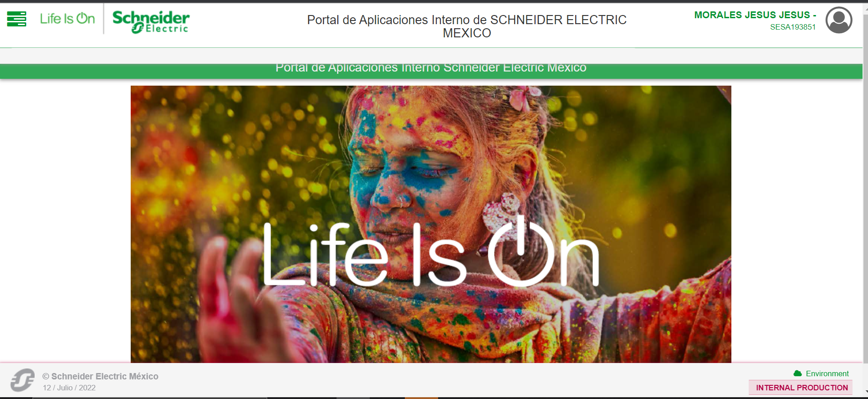
Task: Click the Life Is On header logo
Action: [67, 19]
